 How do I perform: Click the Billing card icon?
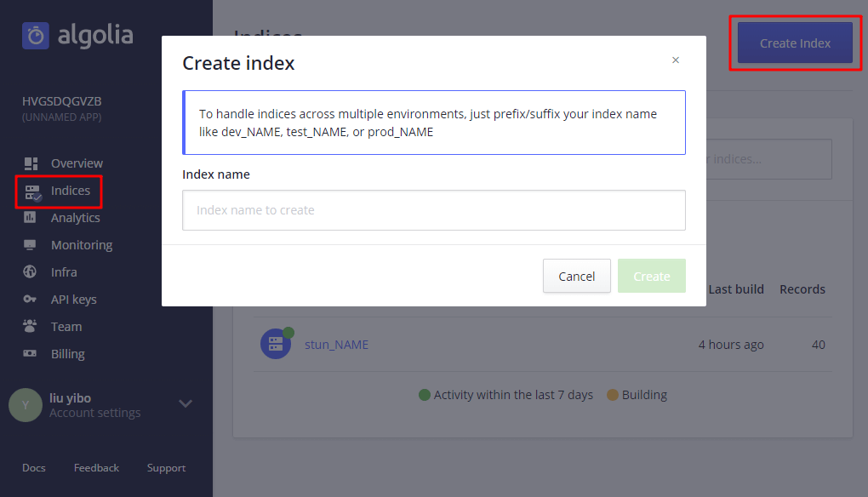[30, 353]
